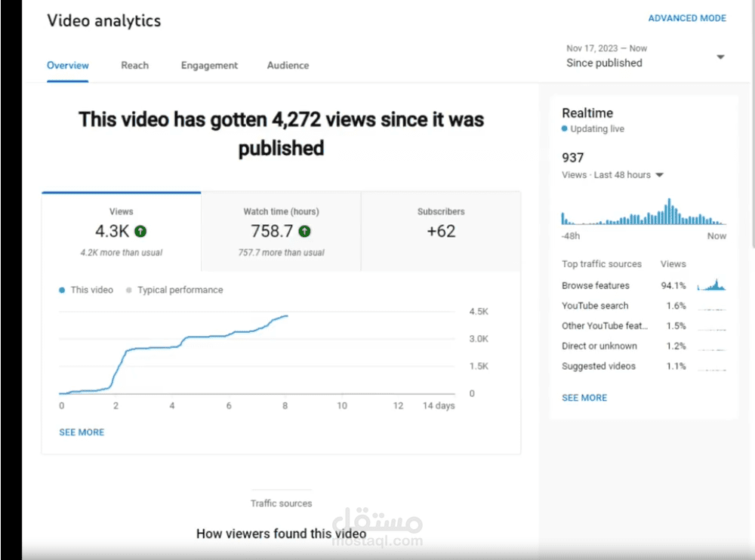Click the Updating live indicator dot
The height and width of the screenshot is (560, 755).
(564, 128)
